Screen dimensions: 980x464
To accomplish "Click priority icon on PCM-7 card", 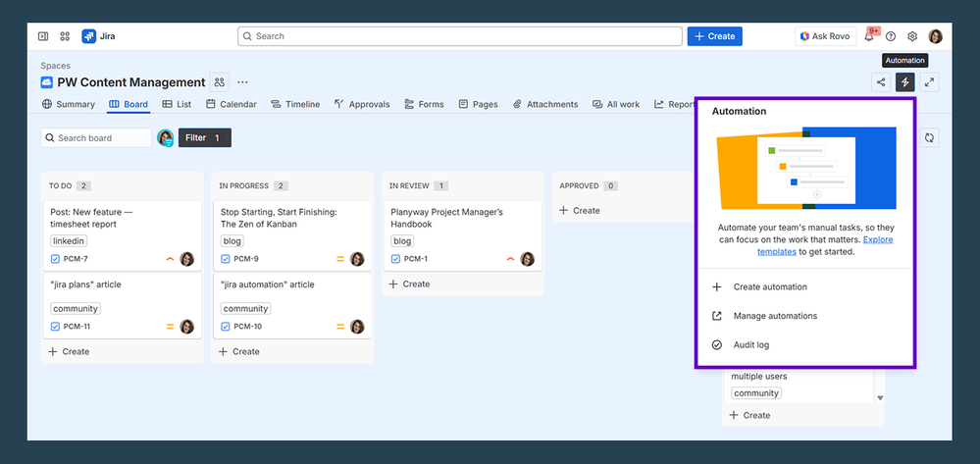I will [170, 259].
